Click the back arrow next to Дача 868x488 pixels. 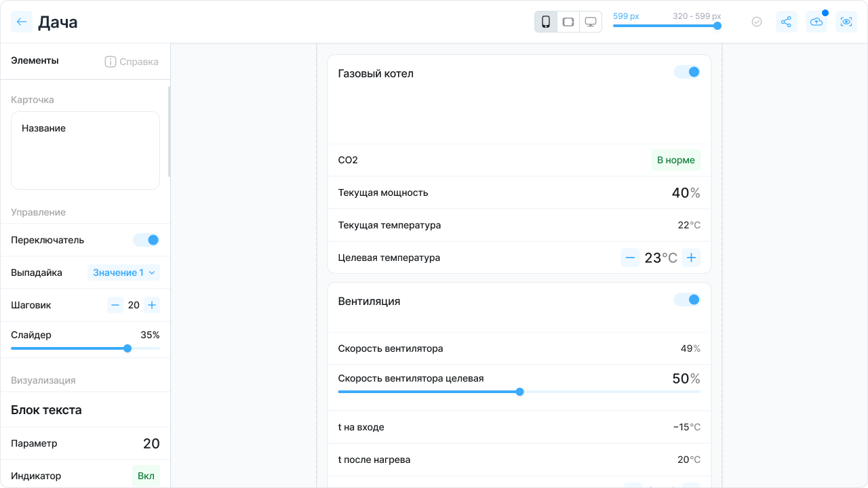(22, 22)
